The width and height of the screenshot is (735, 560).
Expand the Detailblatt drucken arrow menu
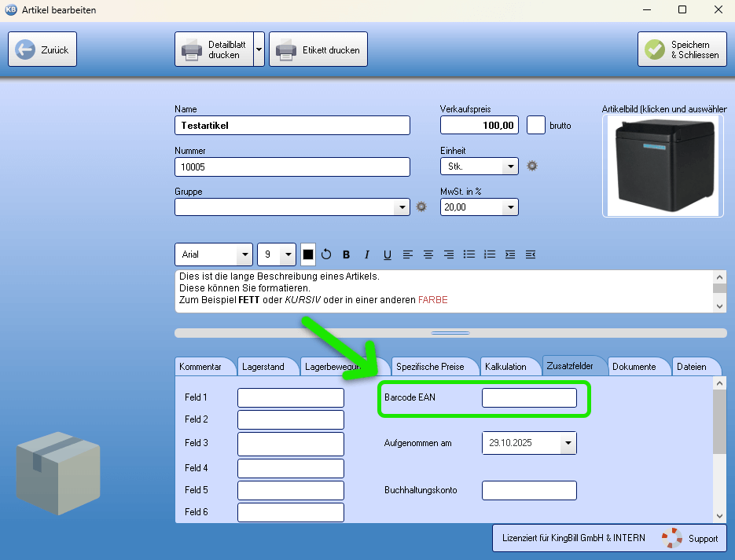tap(259, 49)
